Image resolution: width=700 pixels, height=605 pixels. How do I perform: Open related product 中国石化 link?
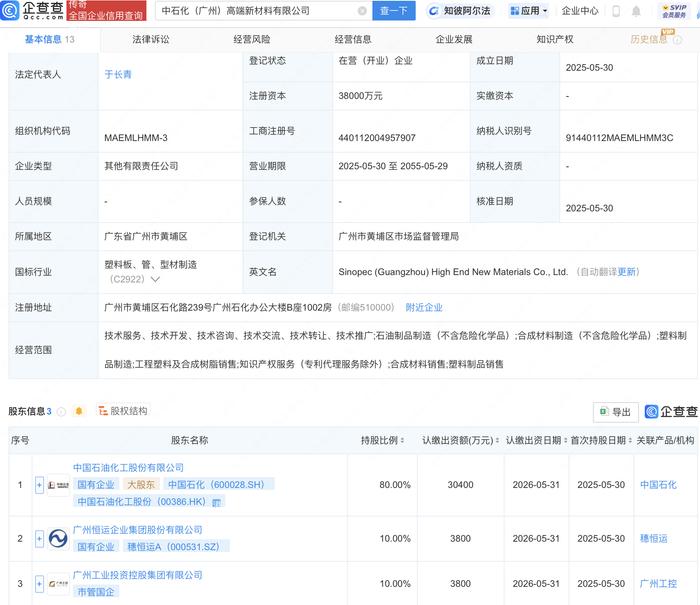point(658,485)
